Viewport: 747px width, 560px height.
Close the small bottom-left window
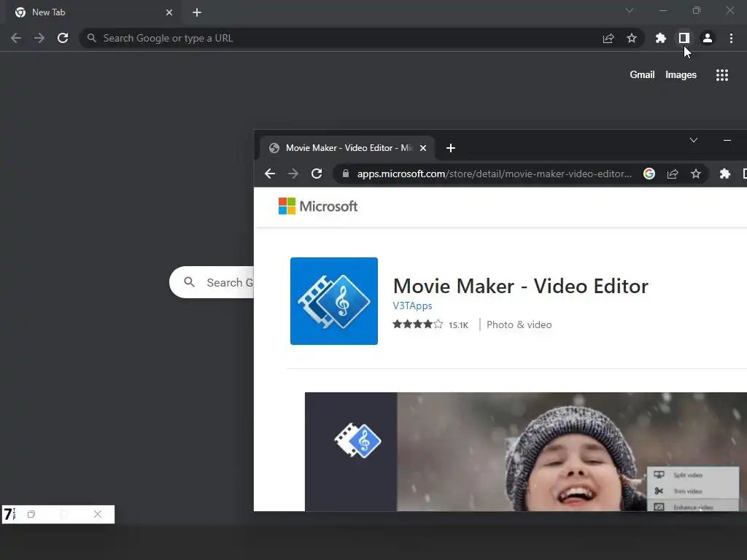(x=98, y=514)
